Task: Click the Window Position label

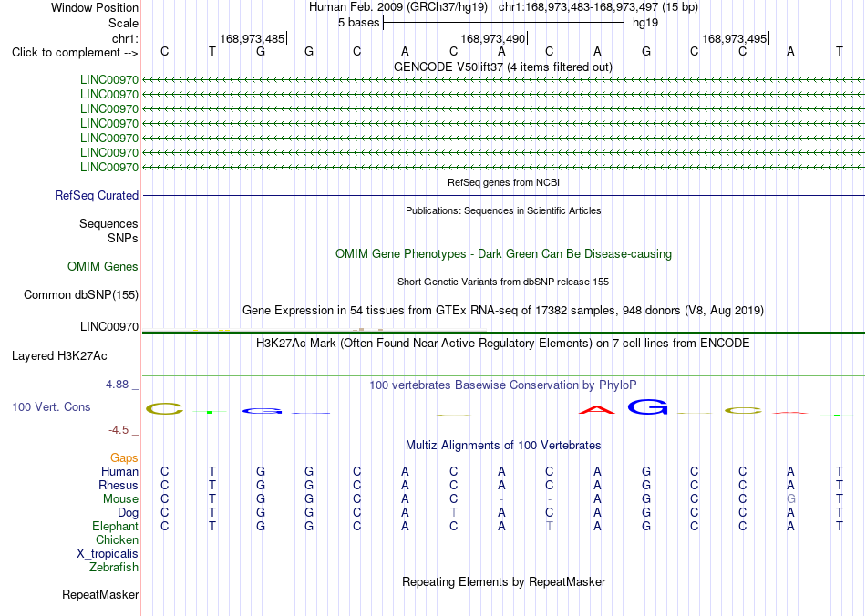Action: click(x=95, y=7)
